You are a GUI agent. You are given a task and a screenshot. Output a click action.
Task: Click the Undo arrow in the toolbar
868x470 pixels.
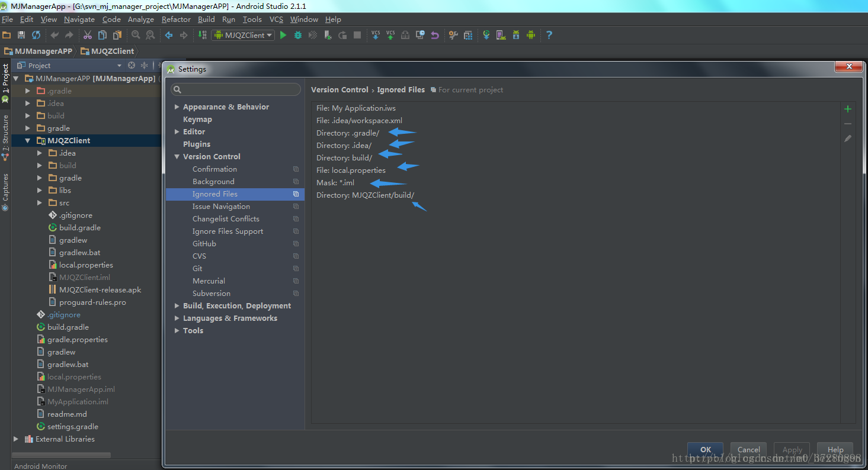(55, 35)
